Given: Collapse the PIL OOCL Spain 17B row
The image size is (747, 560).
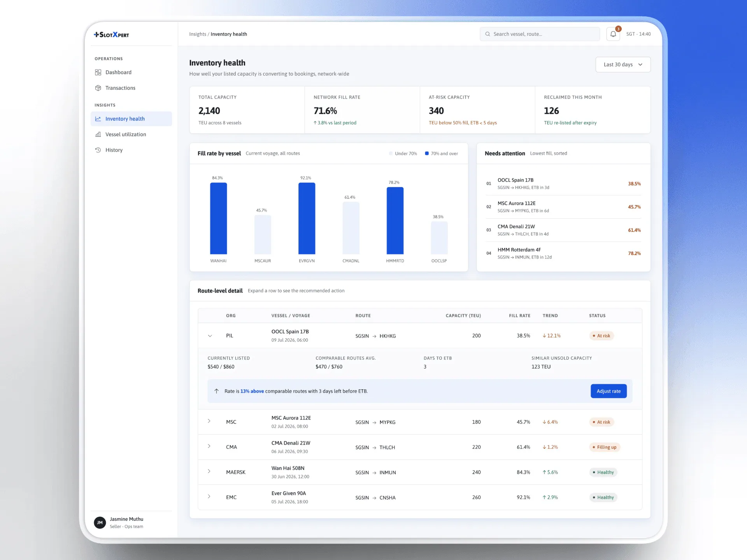Looking at the screenshot, I should [x=210, y=336].
